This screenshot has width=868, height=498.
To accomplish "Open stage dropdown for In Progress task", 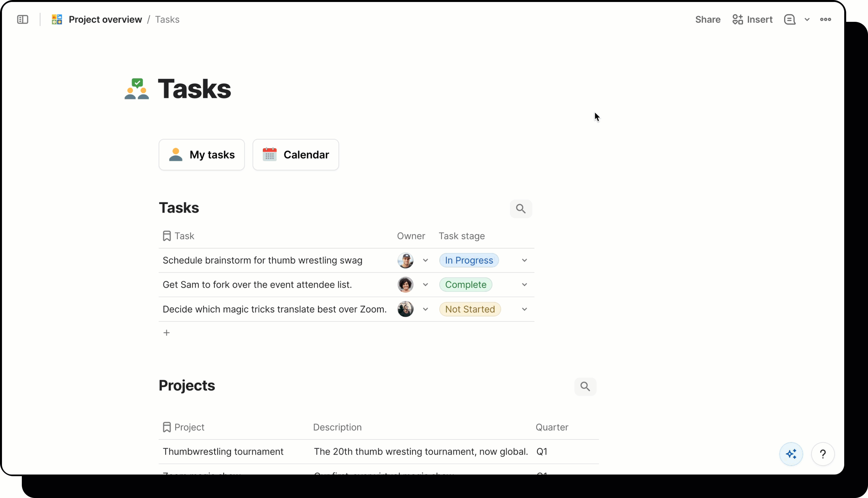I will point(524,260).
